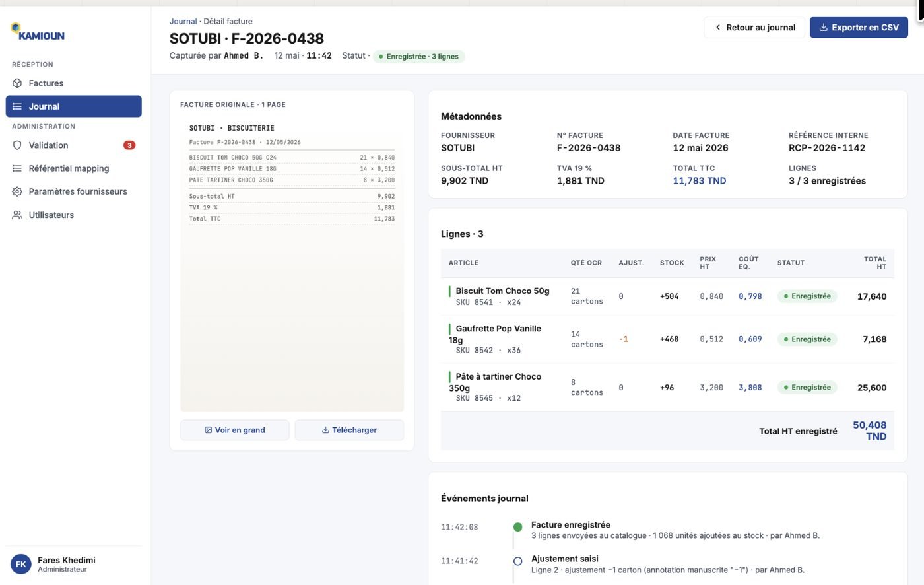Click the Enregistrée · 3 lignes status badge
Image resolution: width=924 pixels, height=585 pixels.
(x=418, y=57)
